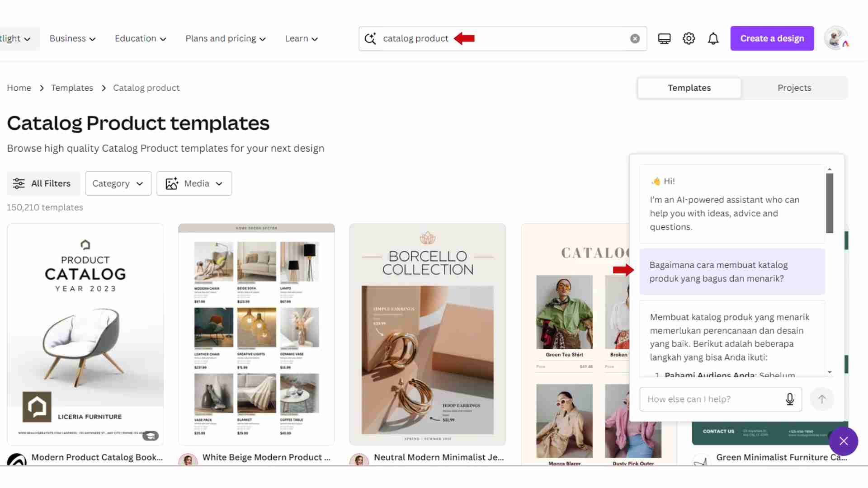Open the Plans and pricing menu
The height and width of the screenshot is (488, 868).
(x=225, y=38)
